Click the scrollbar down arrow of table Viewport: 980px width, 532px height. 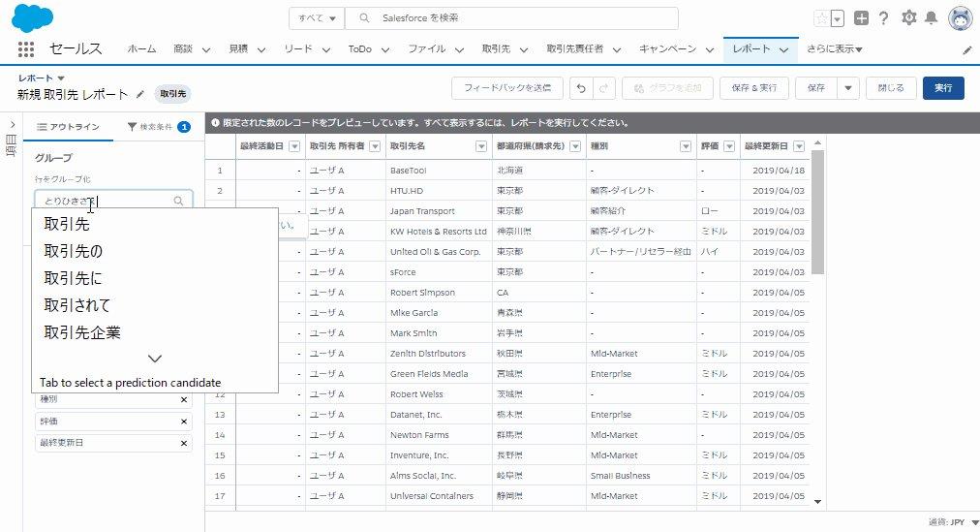(817, 502)
